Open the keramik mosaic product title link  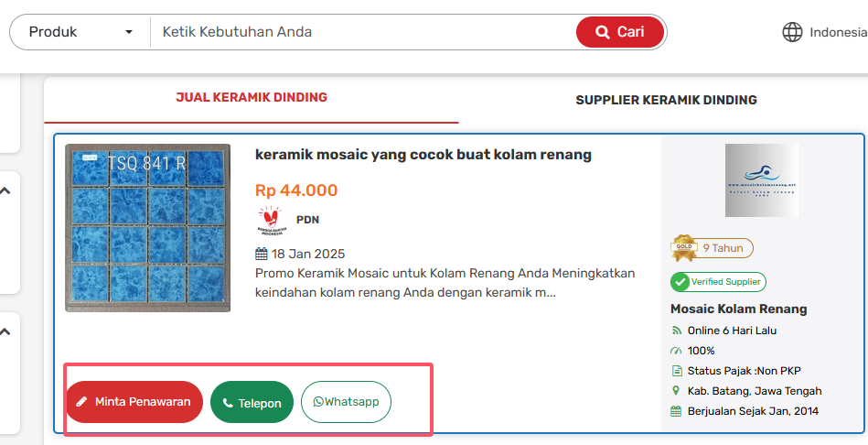423,155
